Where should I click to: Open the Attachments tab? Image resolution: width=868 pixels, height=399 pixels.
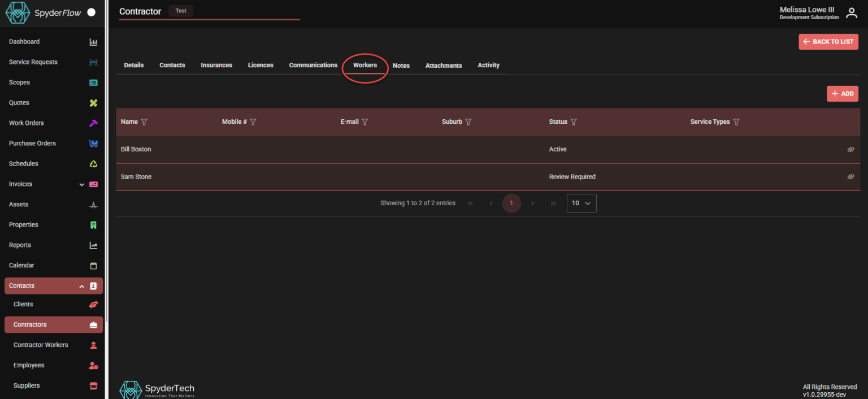(444, 66)
